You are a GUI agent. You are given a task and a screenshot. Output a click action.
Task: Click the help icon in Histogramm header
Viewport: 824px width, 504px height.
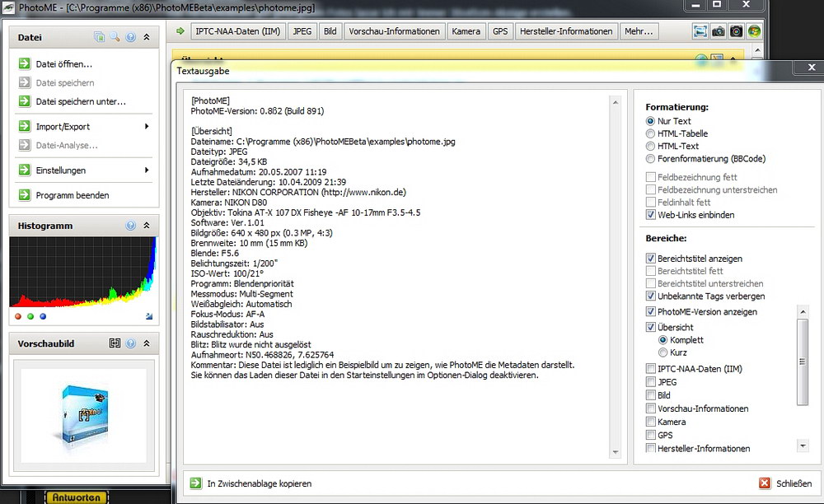pos(130,225)
